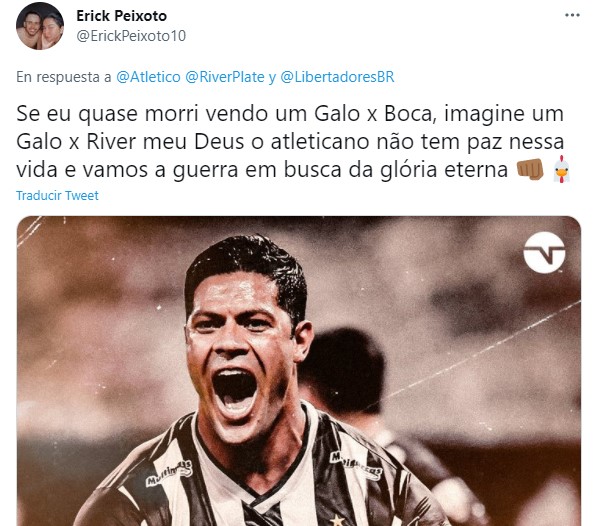
Task: Open the @LibertadoresBR mention link
Action: pyautogui.click(x=337, y=77)
